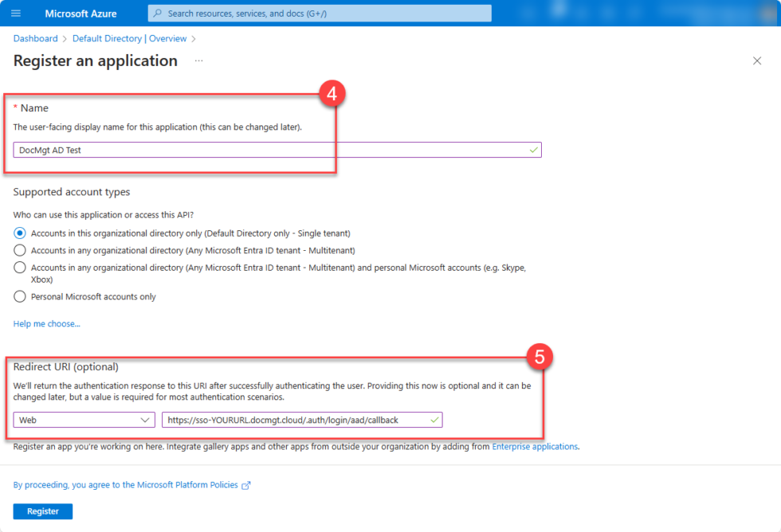
Task: Expand the breadcrumb chevron after Overview
Action: click(194, 38)
